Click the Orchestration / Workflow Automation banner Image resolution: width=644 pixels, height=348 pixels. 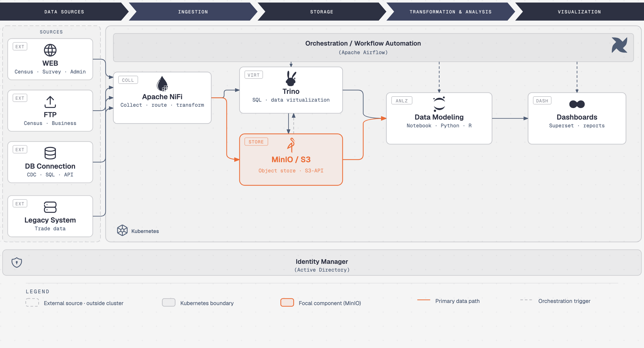pyautogui.click(x=374, y=48)
